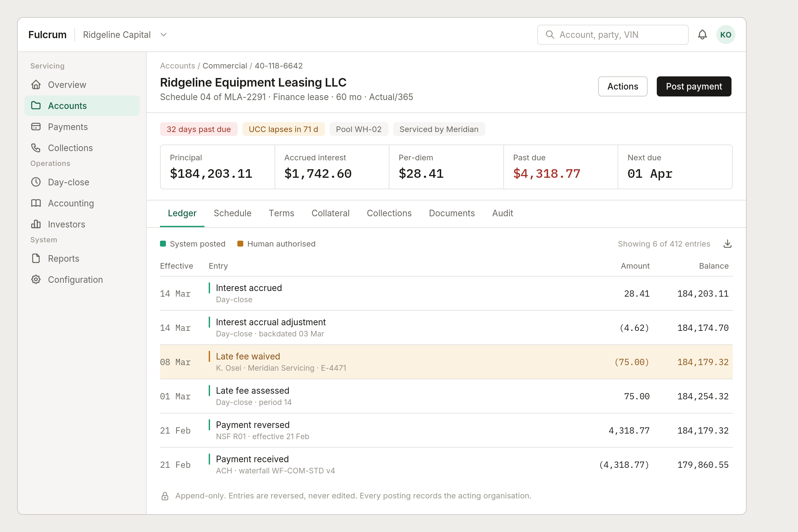Select the Interest accrual adjustment entry

tap(446, 328)
